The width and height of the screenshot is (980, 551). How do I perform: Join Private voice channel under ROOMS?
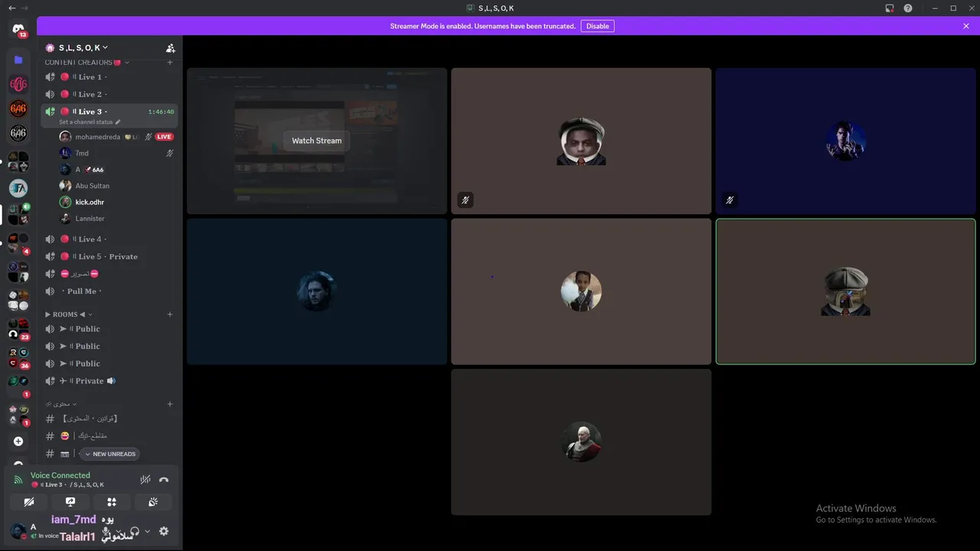109,381
